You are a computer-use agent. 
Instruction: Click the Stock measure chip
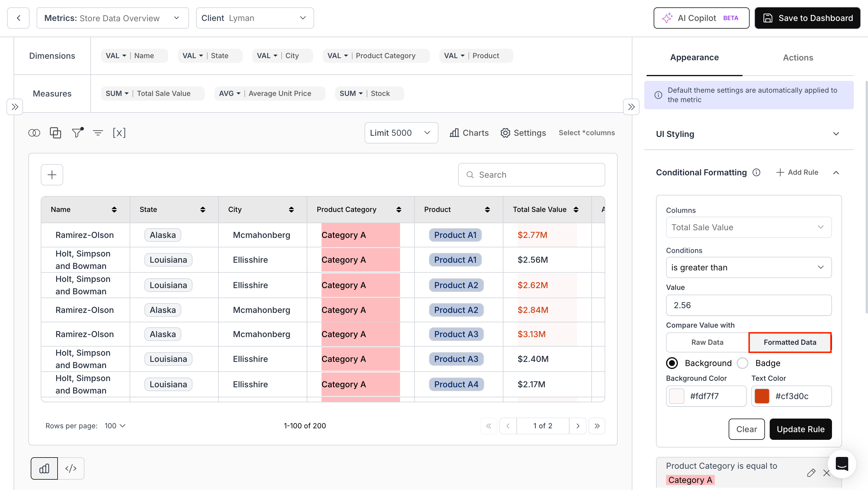(x=369, y=93)
